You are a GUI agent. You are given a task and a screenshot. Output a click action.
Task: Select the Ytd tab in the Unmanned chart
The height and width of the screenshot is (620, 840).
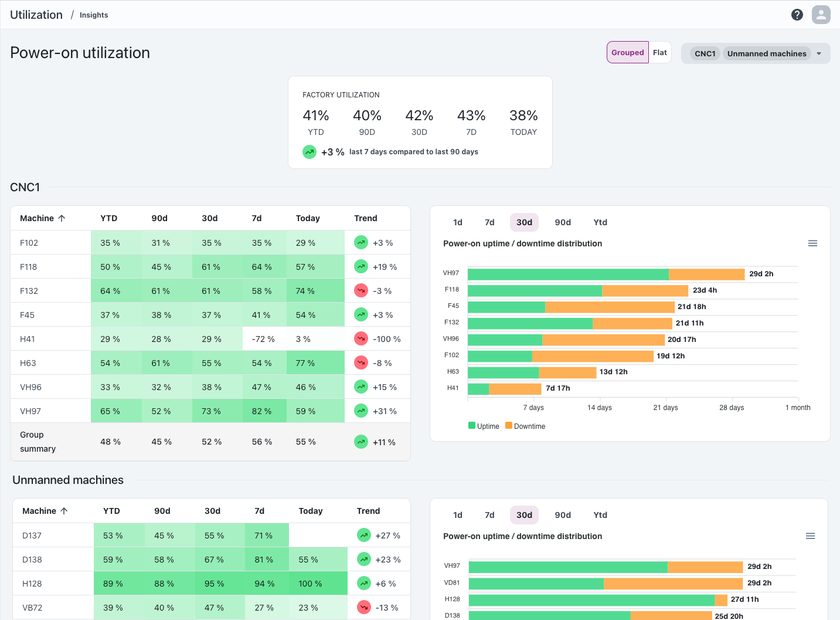[600, 515]
